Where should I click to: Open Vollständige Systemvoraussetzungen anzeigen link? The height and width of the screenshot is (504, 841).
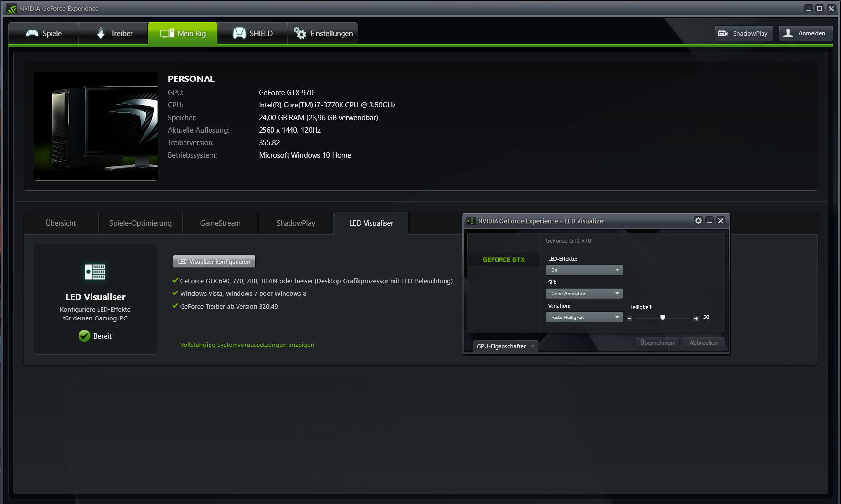click(x=247, y=345)
